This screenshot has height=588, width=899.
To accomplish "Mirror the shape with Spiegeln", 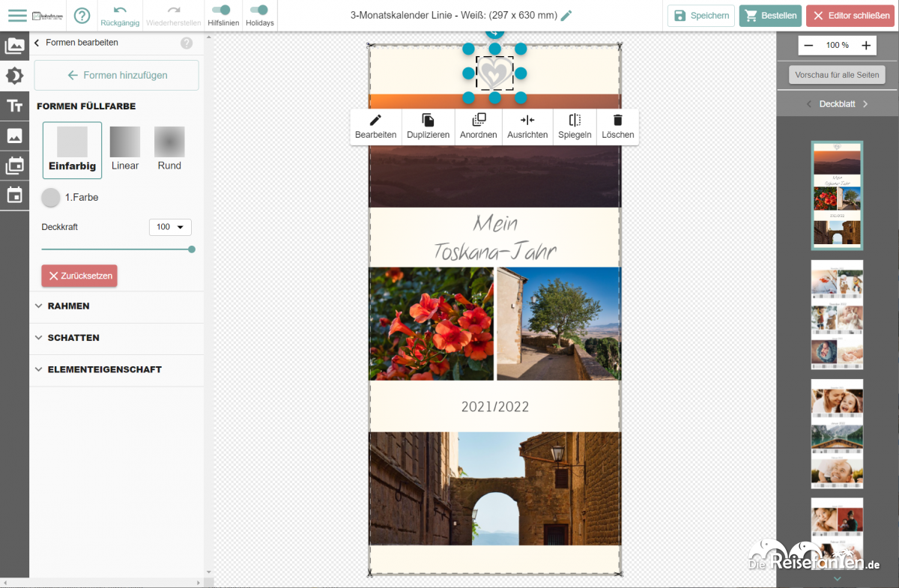I will 575,127.
